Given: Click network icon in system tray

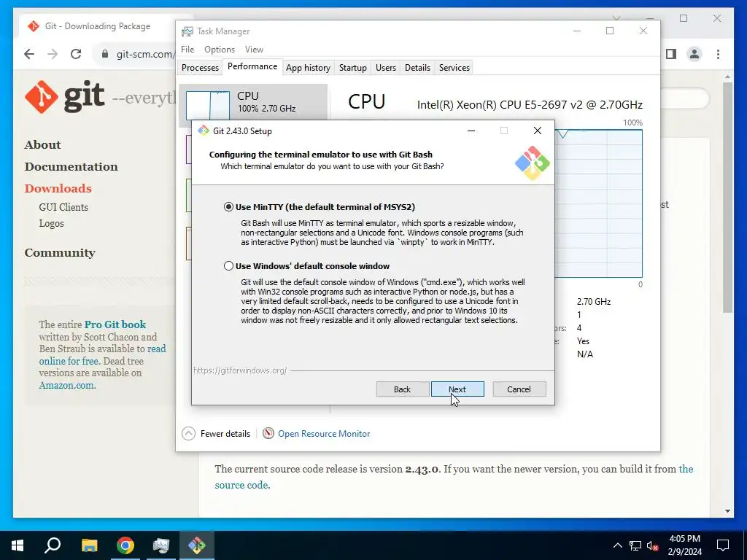Looking at the screenshot, I should coord(635,545).
